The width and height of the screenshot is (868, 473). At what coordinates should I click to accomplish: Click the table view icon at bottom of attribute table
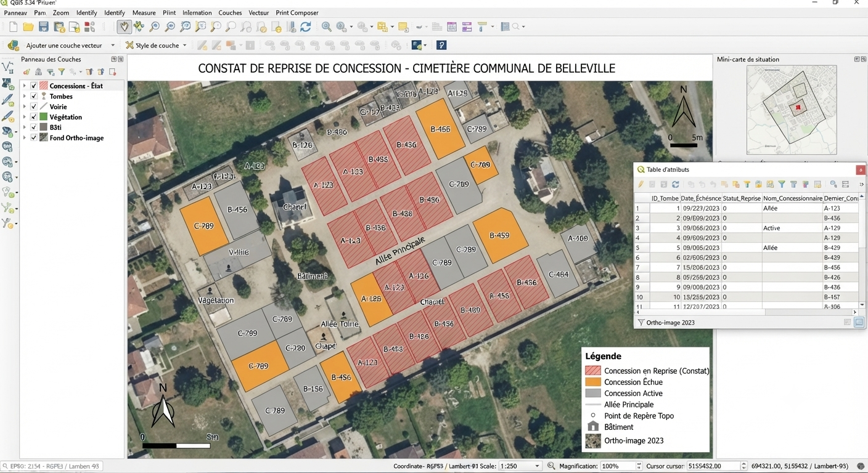pyautogui.click(x=859, y=322)
